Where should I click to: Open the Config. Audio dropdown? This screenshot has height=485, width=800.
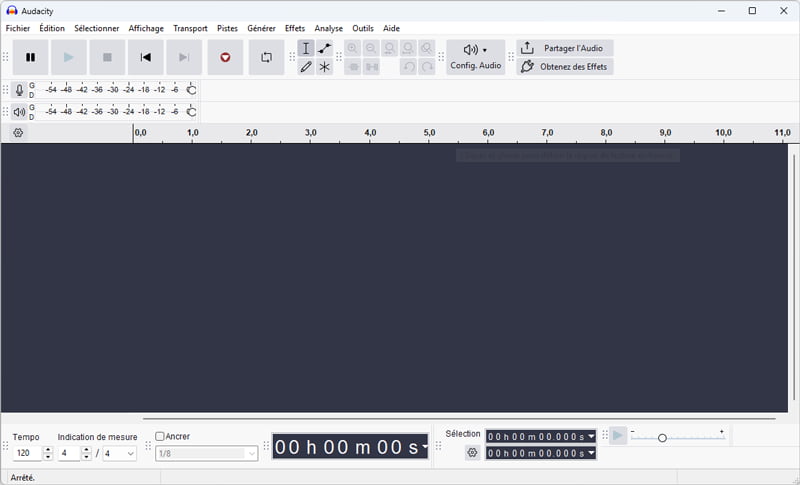[x=476, y=57]
